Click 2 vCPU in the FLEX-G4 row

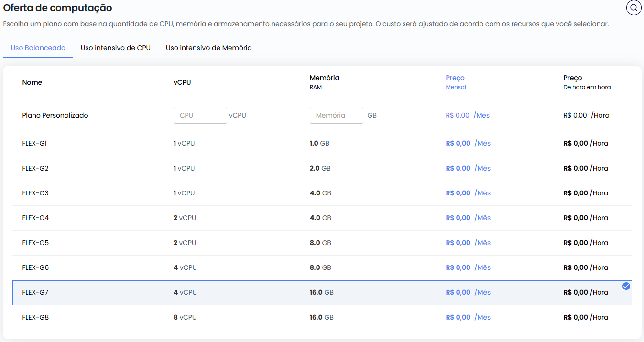click(185, 218)
